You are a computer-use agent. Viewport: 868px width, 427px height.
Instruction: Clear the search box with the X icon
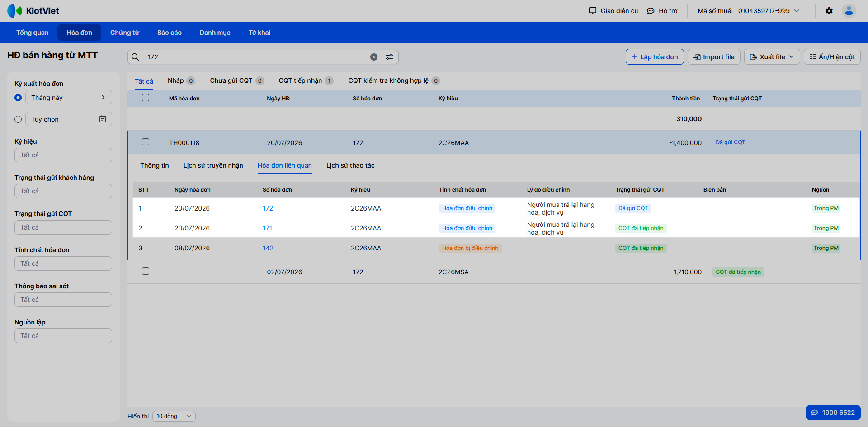pos(374,57)
